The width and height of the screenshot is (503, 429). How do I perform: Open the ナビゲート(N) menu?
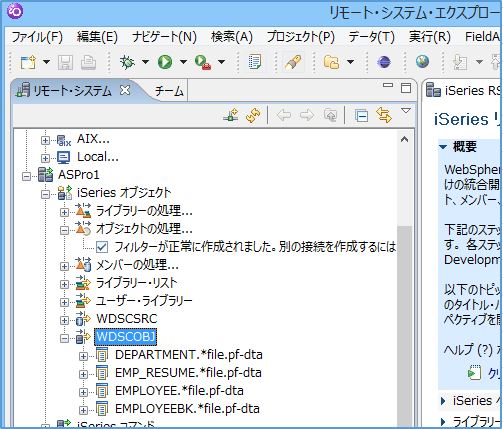point(164,37)
